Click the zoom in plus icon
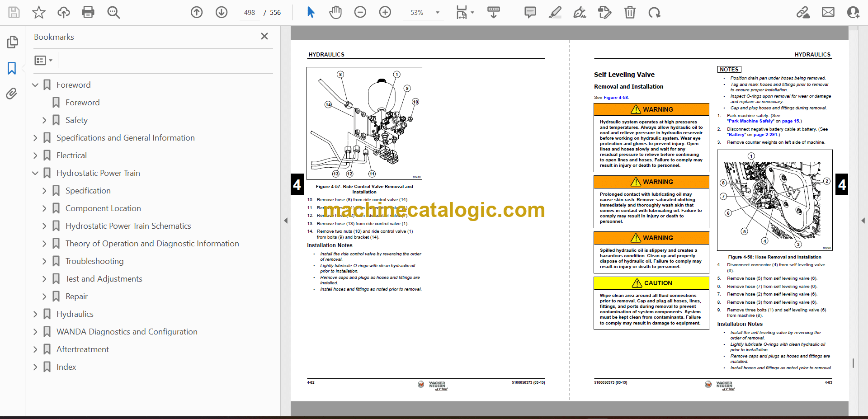This screenshot has height=419, width=868. click(385, 12)
